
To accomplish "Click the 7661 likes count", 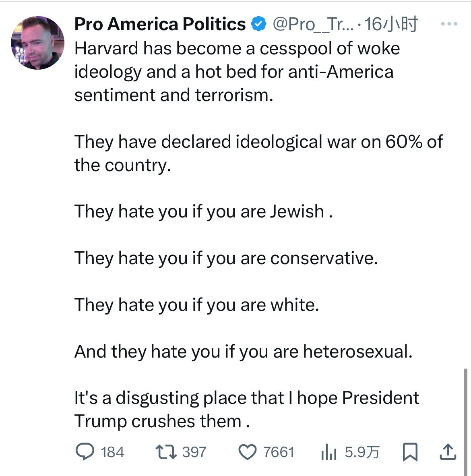I will click(x=279, y=452).
